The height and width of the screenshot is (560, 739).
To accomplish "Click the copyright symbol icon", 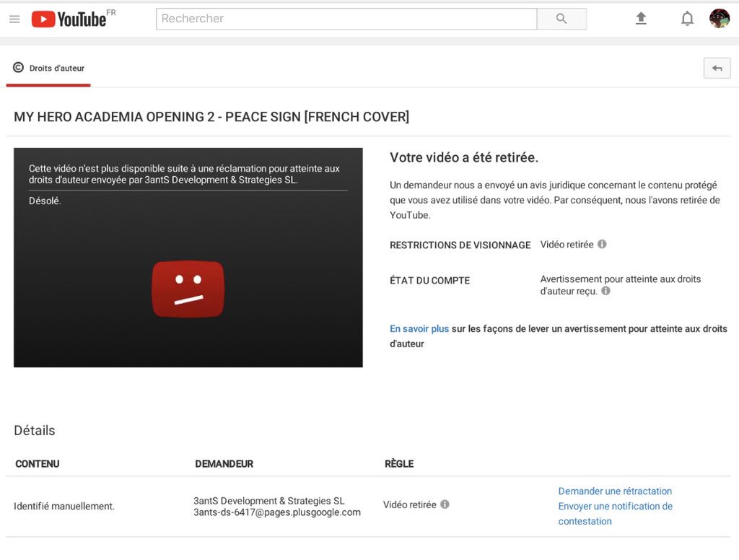I will [18, 67].
